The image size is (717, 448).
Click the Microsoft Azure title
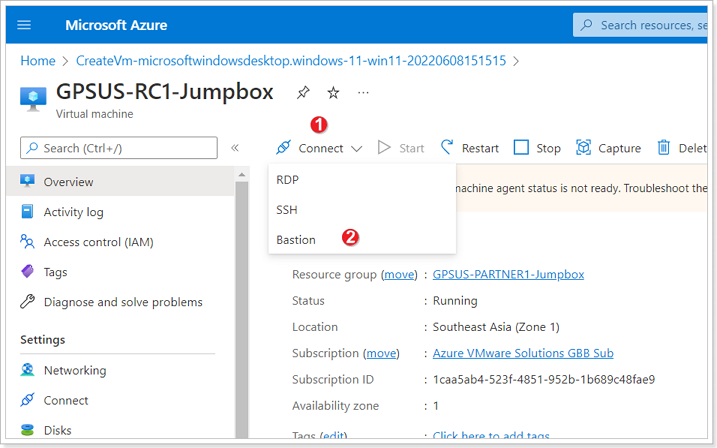[116, 25]
